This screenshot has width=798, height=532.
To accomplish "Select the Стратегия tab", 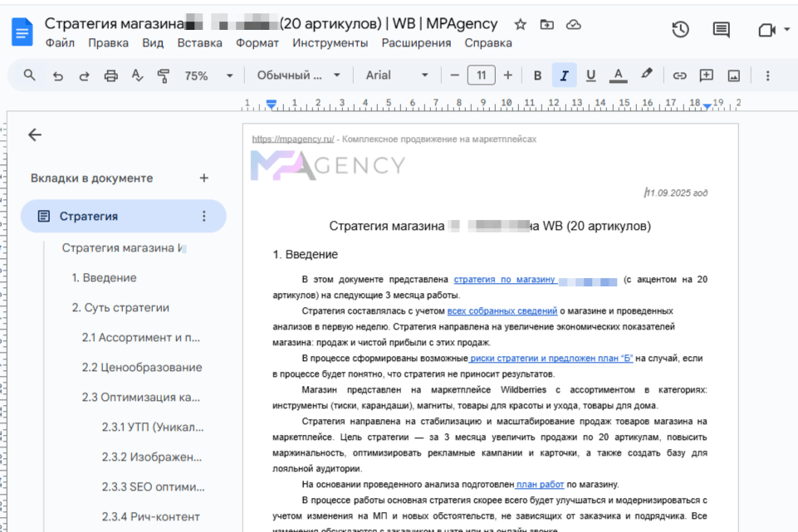I will (123, 216).
